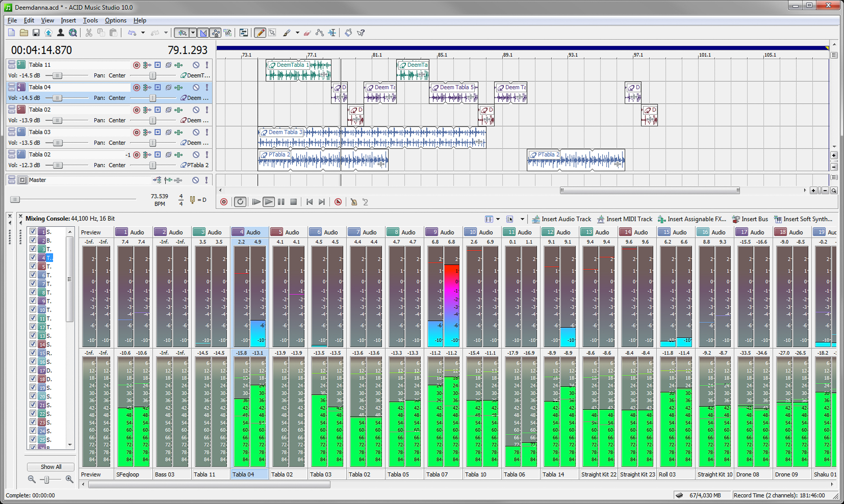This screenshot has width=844, height=504.
Task: Arm the Tabla 04 track for recording
Action: (x=136, y=87)
